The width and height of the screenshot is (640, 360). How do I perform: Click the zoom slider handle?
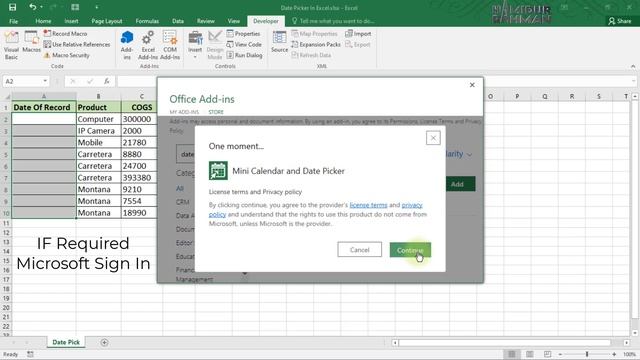tap(587, 354)
